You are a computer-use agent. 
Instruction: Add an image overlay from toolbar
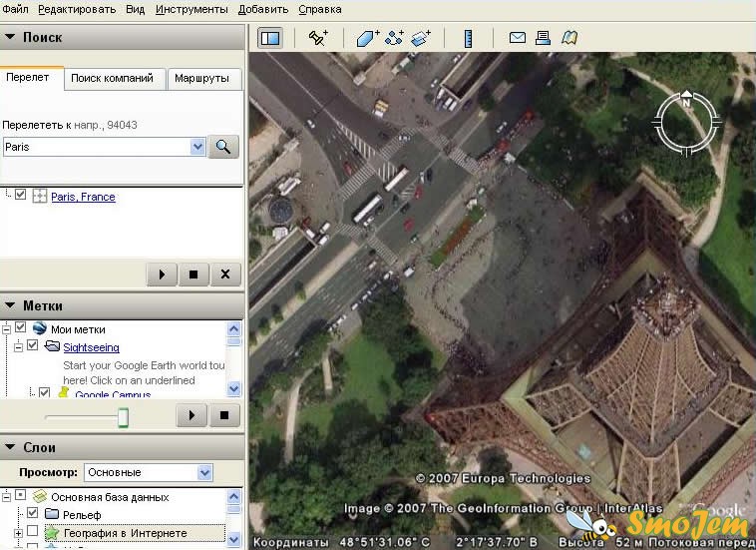pyautogui.click(x=421, y=38)
